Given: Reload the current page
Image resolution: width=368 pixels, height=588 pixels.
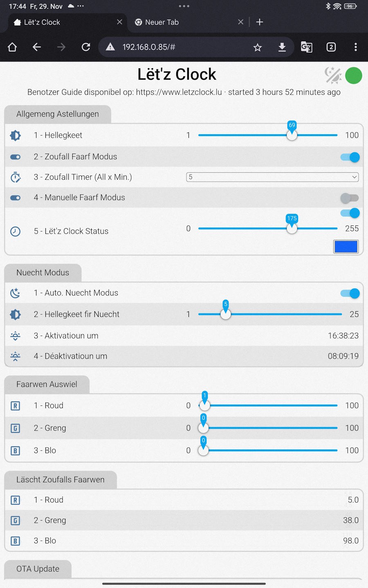Looking at the screenshot, I should click(86, 47).
